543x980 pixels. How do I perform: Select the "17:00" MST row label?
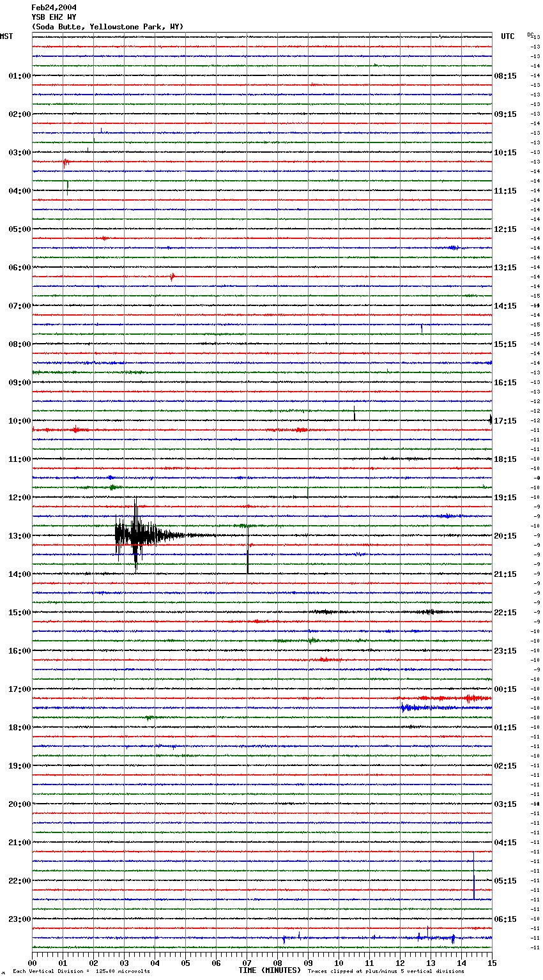click(20, 689)
